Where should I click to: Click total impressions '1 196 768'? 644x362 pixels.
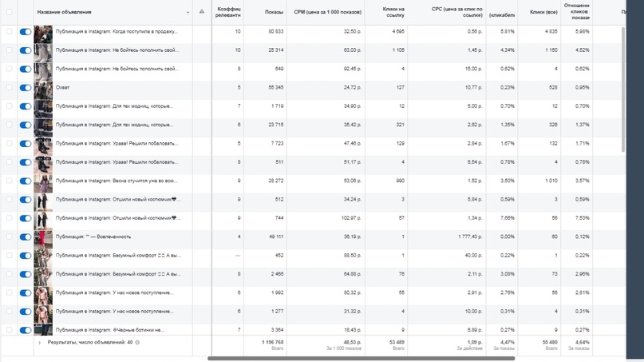273,342
